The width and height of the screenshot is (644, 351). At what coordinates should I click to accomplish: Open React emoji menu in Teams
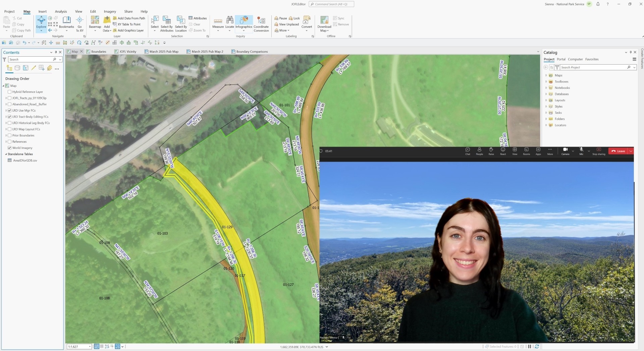click(503, 151)
